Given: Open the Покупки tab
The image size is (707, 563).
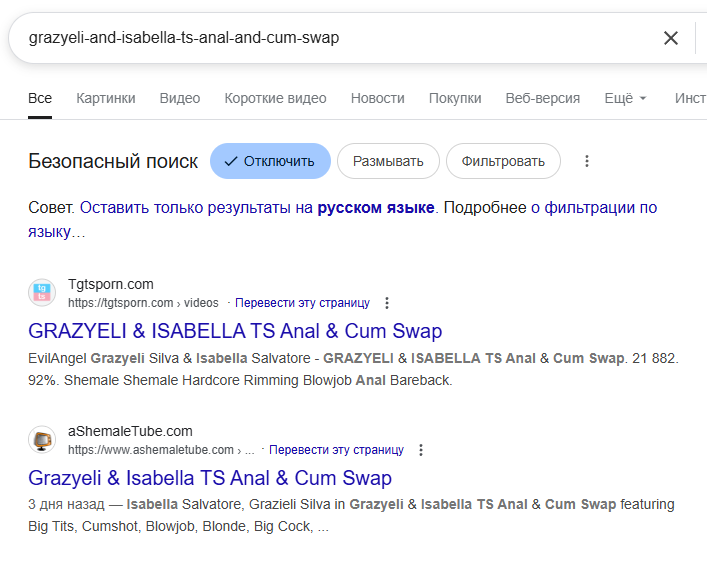Looking at the screenshot, I should coord(455,98).
